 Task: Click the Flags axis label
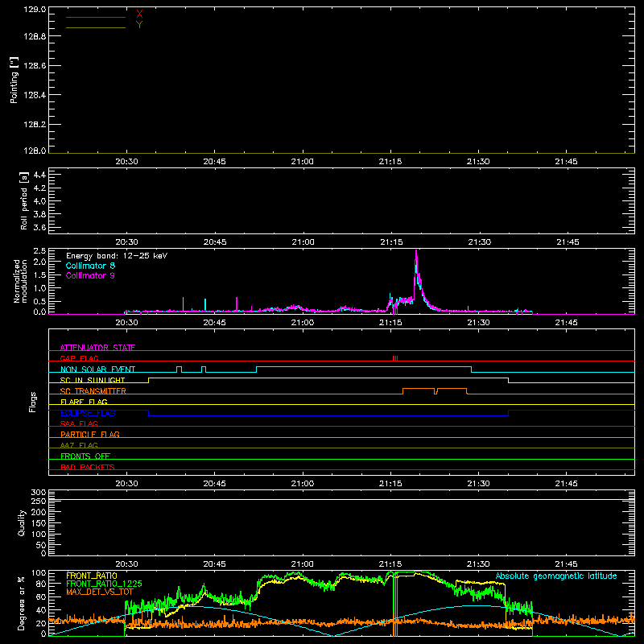click(32, 402)
